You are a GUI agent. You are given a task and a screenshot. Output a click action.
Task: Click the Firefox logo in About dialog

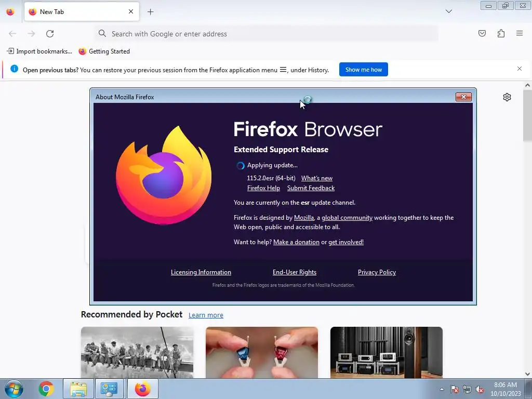[163, 175]
